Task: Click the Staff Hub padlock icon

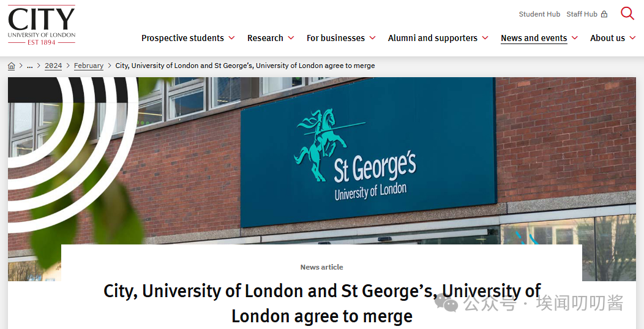Action: (604, 14)
